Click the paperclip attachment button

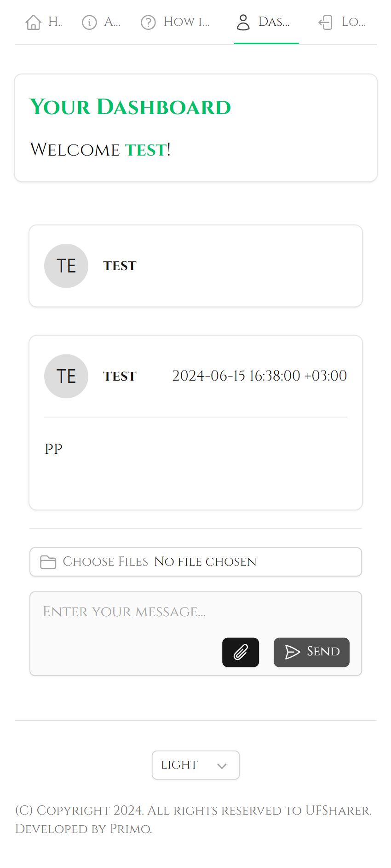241,652
